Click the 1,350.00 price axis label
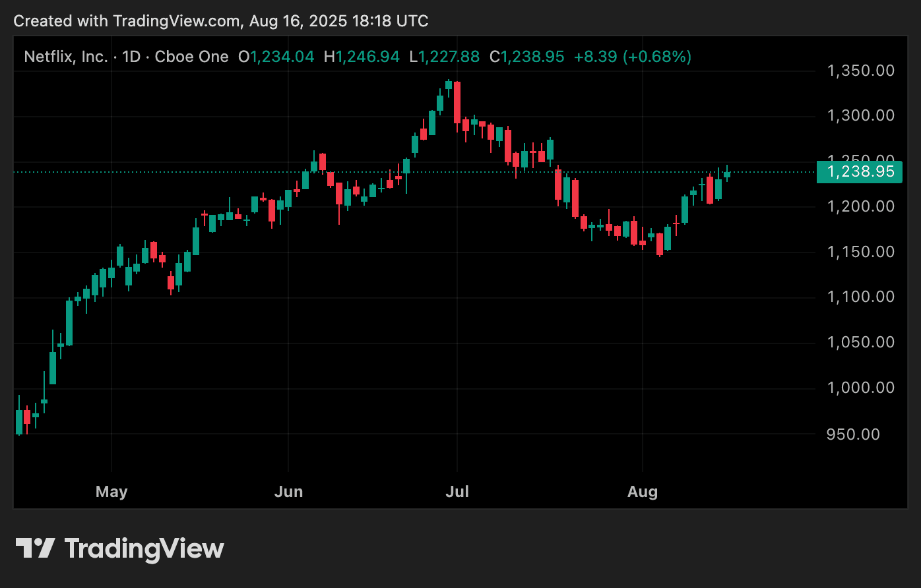This screenshot has width=921, height=588. point(861,71)
